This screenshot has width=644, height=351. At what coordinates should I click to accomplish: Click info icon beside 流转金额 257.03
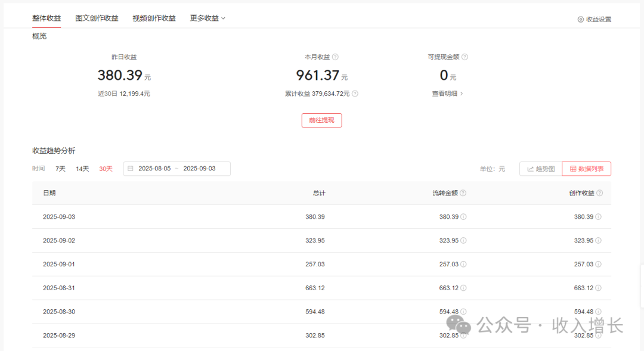463,265
